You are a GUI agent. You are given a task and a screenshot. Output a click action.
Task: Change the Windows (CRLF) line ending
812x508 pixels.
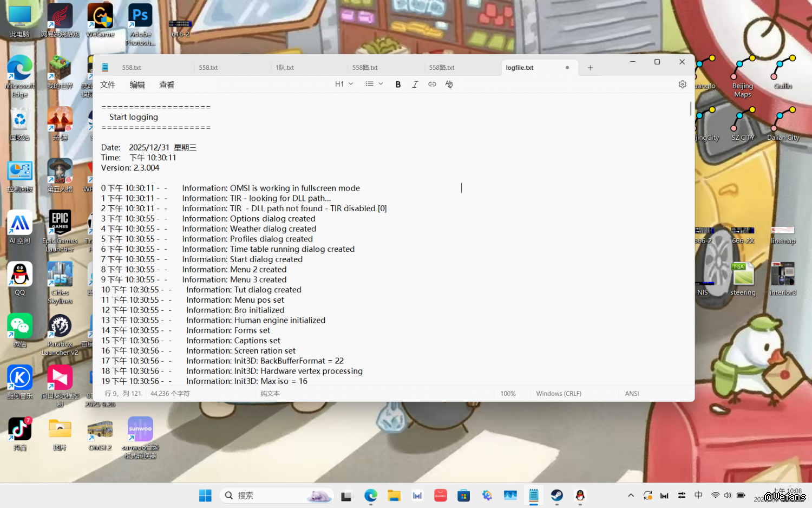(559, 394)
